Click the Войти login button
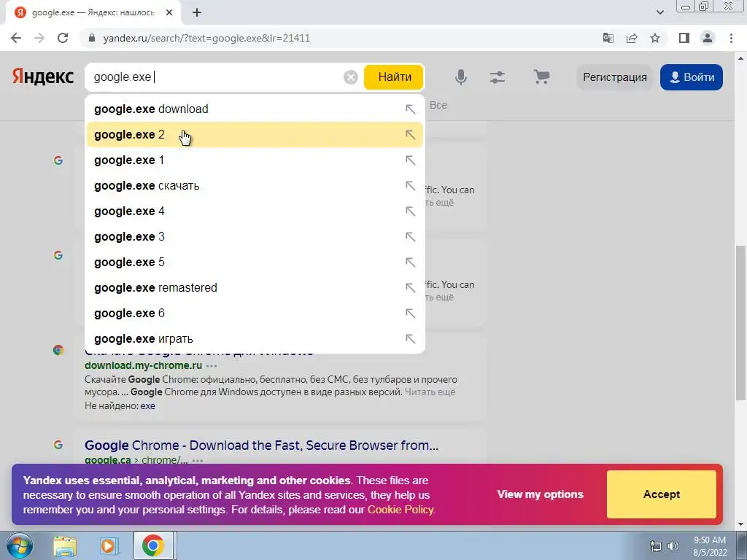The height and width of the screenshot is (560, 747). pos(692,77)
